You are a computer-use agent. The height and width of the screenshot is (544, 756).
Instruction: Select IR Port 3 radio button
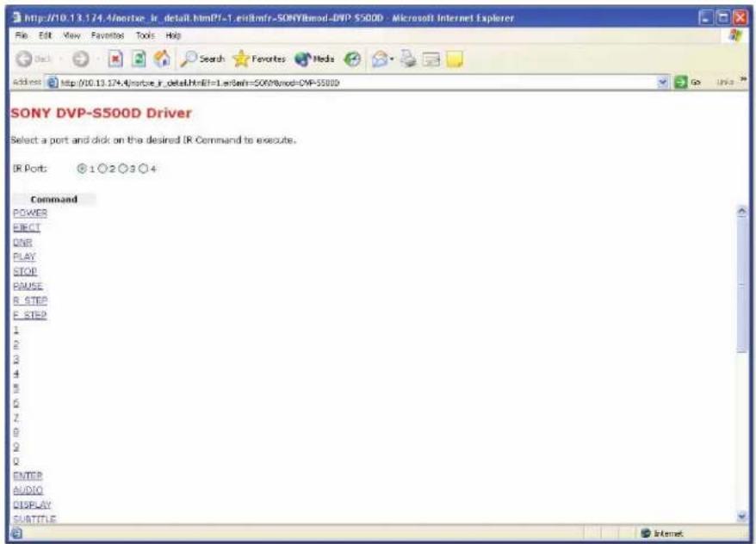(123, 169)
